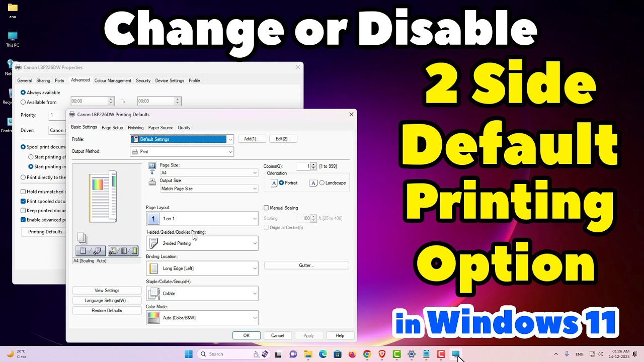Viewport: 644px width, 362px height.
Task: Toggle Keep printed documents checkbox
Action: [23, 210]
